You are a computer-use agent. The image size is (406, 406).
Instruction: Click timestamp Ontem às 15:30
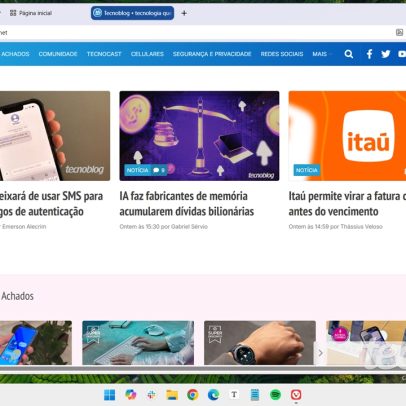pyautogui.click(x=139, y=227)
